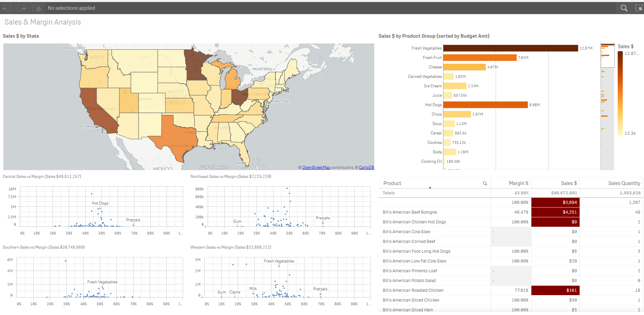The width and height of the screenshot is (644, 315).
Task: Click the Gum label in Northeast chart
Action: (237, 221)
